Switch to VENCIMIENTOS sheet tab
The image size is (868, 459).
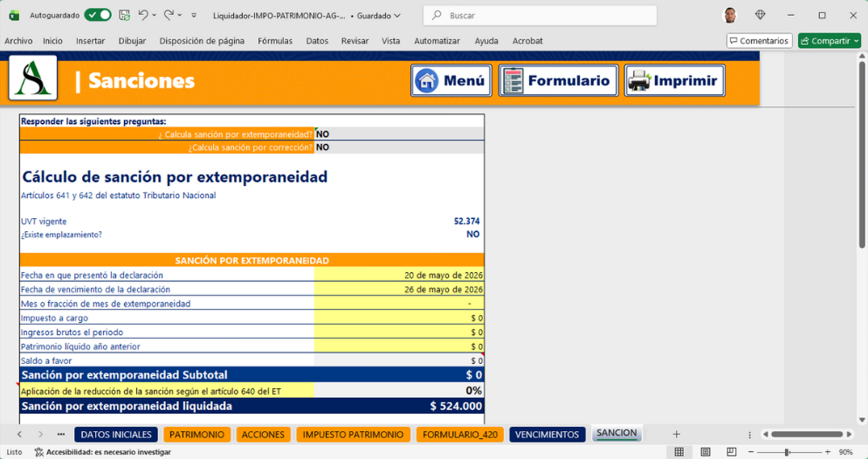547,435
